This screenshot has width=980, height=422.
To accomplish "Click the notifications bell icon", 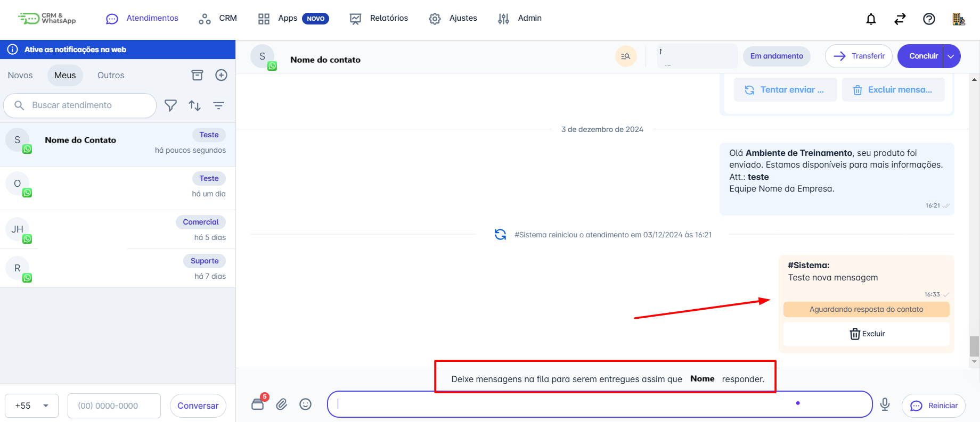I will point(871,19).
